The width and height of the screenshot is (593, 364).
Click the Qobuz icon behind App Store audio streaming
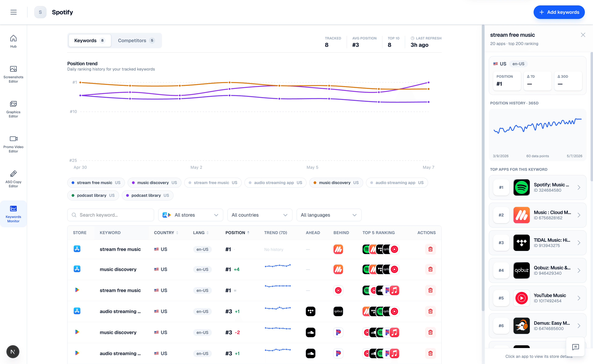coord(338,311)
